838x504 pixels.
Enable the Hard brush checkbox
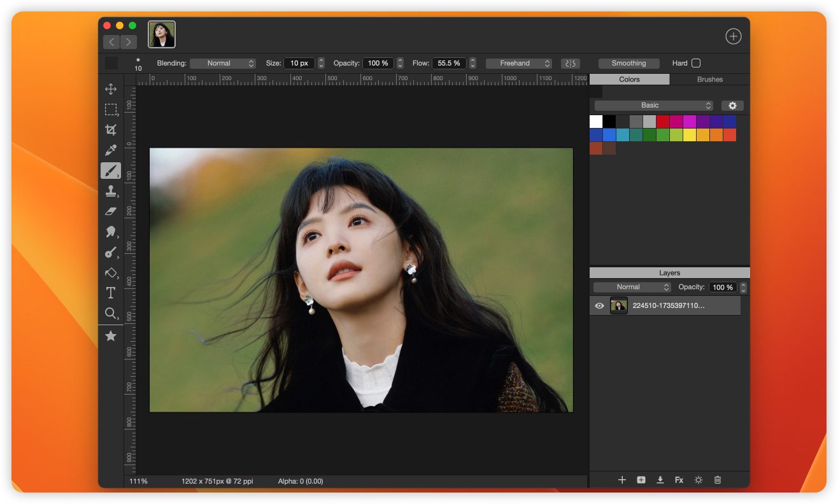(x=696, y=63)
